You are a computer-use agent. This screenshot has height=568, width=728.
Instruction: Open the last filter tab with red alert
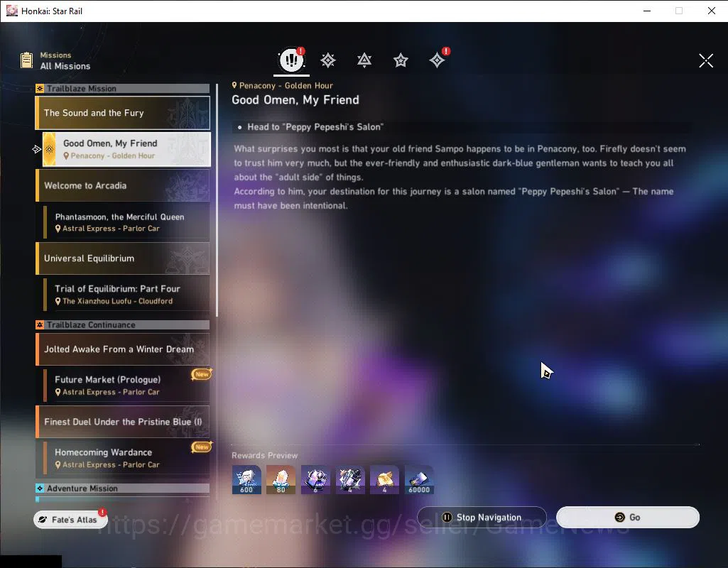point(438,60)
